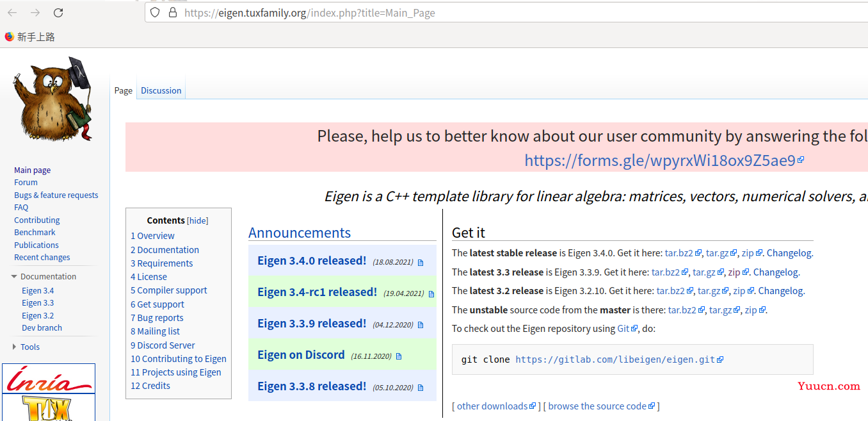Hide the Contents table
Viewport: 868px width, 421px height.
(198, 220)
